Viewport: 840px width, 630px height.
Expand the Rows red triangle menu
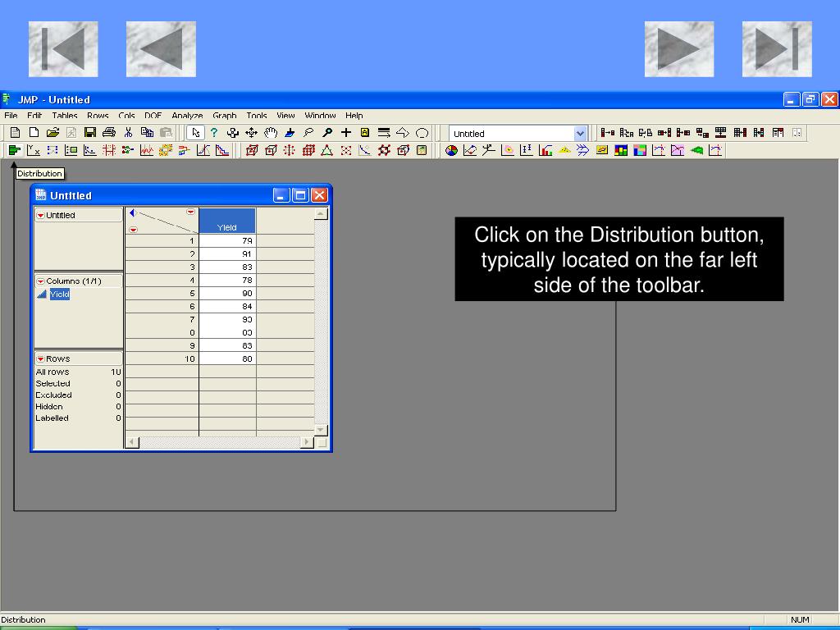(x=40, y=359)
